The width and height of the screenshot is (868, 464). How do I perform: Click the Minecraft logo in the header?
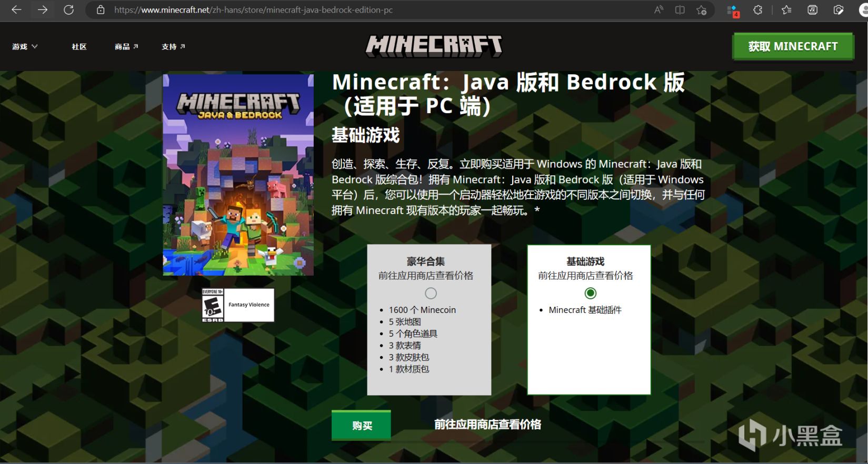click(434, 46)
